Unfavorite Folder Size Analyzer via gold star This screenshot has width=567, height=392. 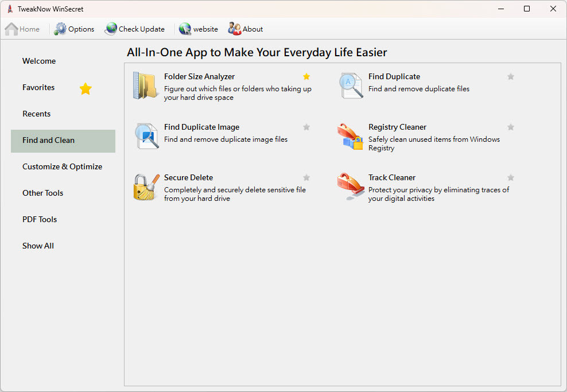click(x=306, y=76)
